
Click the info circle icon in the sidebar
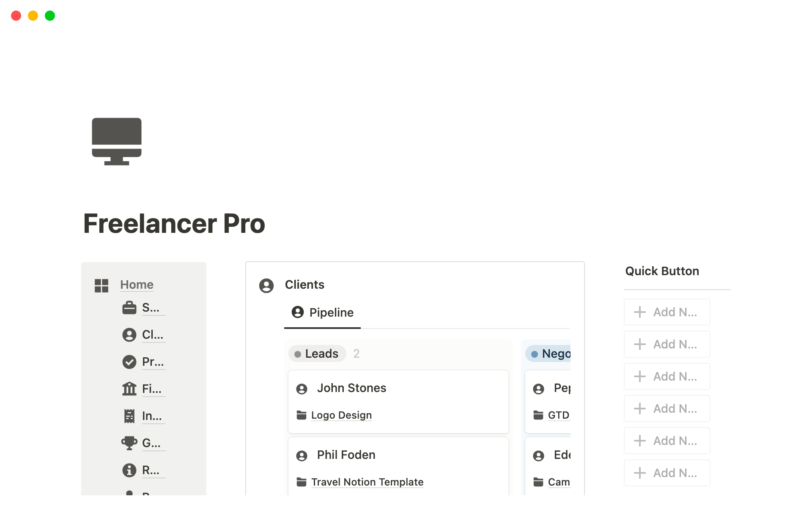pos(129,470)
